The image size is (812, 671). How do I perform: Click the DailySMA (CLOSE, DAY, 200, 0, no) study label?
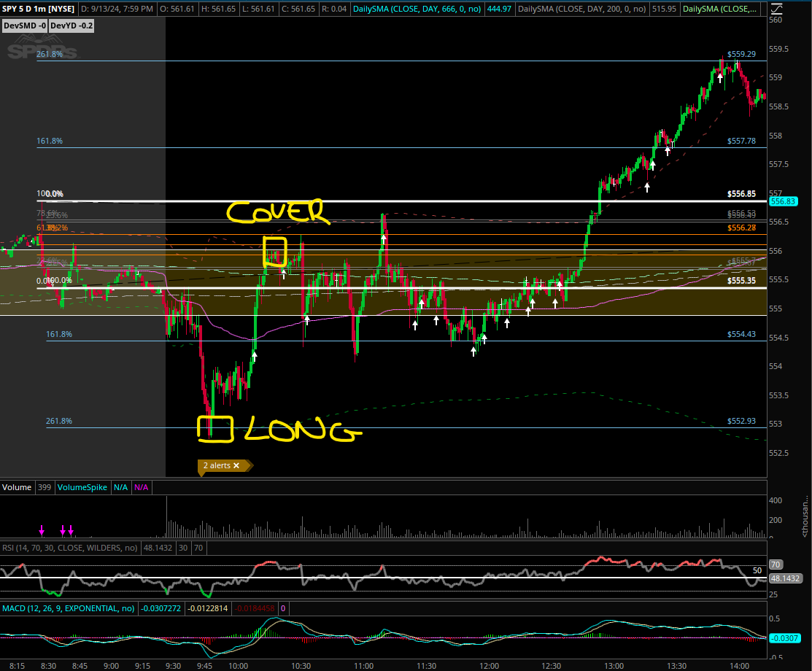pyautogui.click(x=582, y=9)
